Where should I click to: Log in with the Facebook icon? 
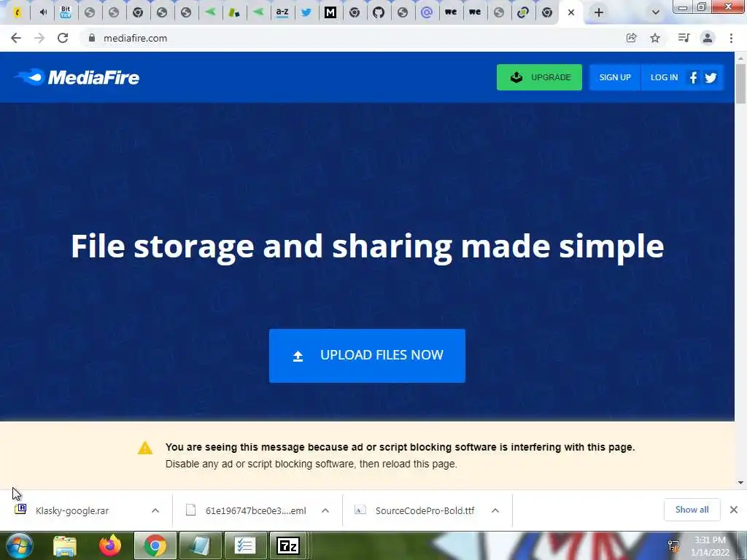point(693,77)
